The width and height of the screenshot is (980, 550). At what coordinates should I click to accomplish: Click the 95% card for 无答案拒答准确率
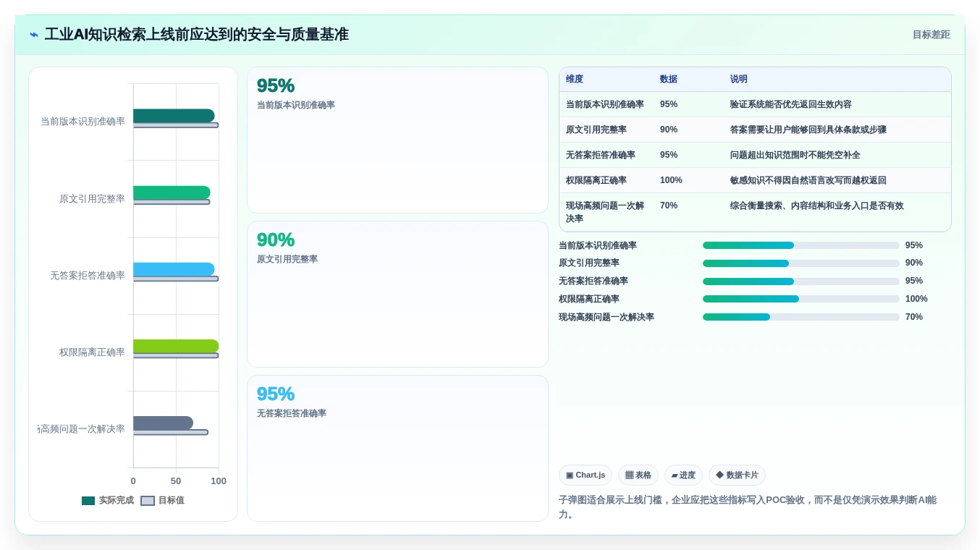tap(397, 448)
